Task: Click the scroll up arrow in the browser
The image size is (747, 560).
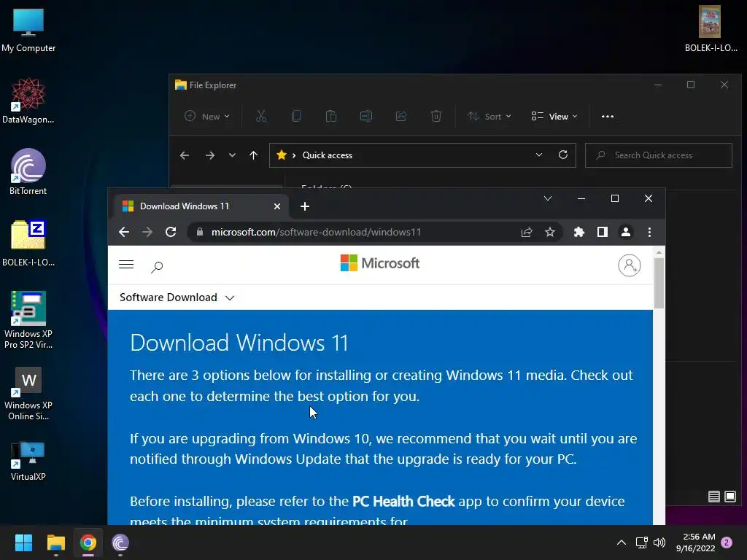Action: click(659, 252)
